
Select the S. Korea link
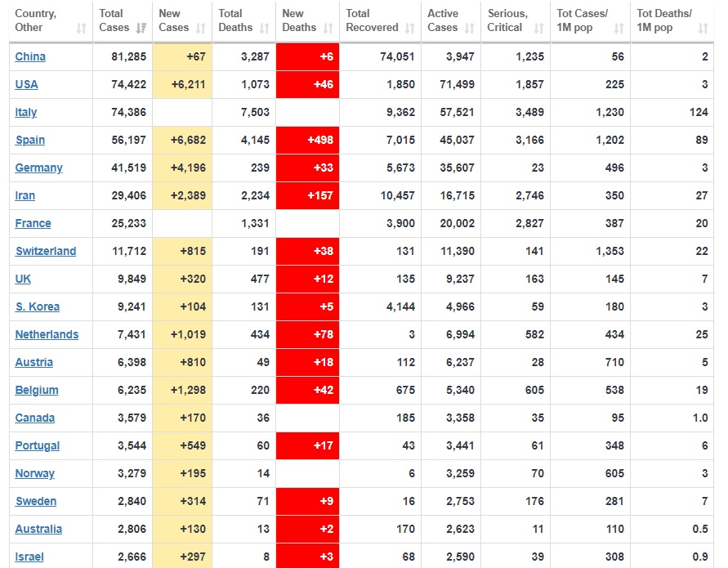(38, 307)
